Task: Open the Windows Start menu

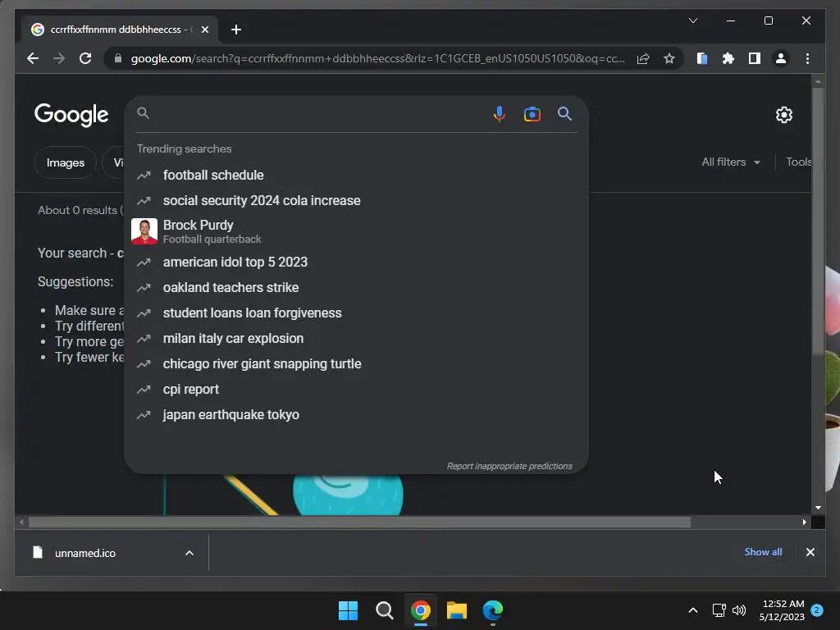Action: [348, 610]
